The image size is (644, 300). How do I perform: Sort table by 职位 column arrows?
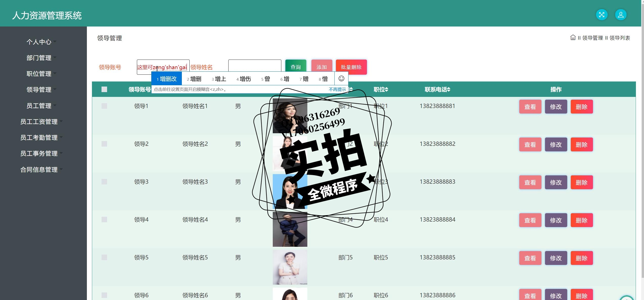(387, 89)
